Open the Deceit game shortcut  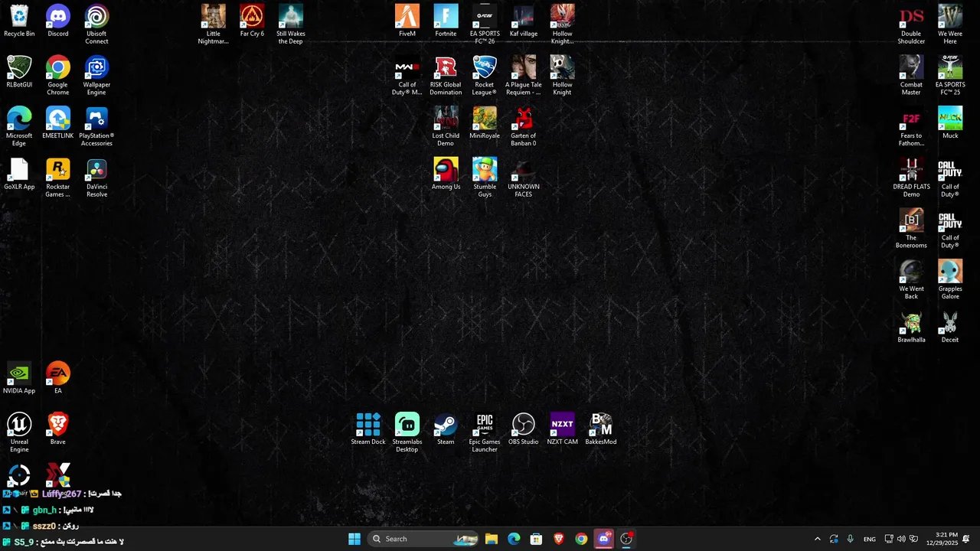pyautogui.click(x=950, y=327)
